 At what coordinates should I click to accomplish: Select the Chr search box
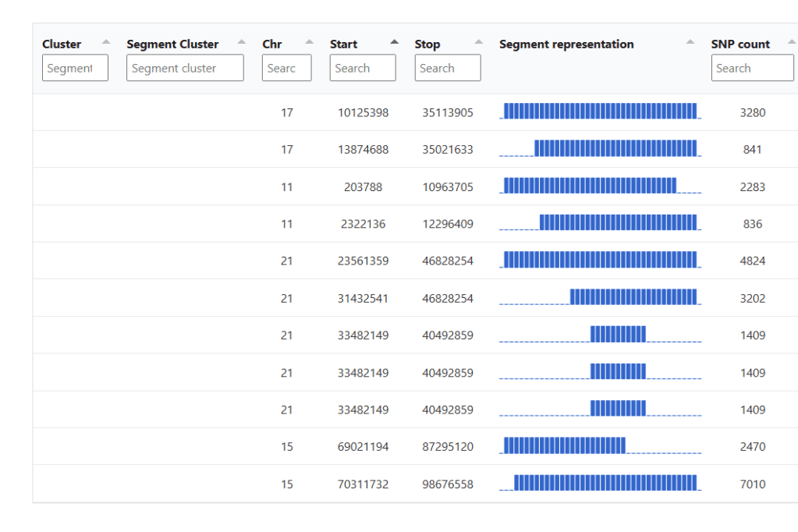286,68
